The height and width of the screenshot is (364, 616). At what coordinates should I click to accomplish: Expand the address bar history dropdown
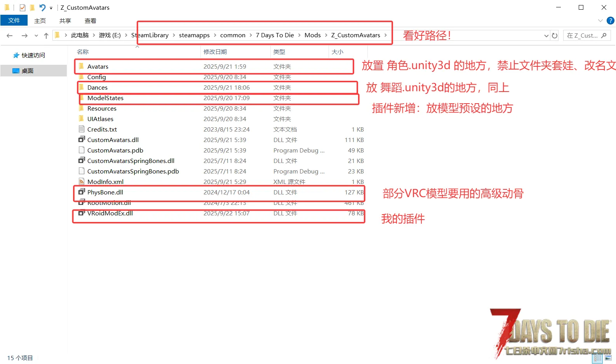coord(546,36)
